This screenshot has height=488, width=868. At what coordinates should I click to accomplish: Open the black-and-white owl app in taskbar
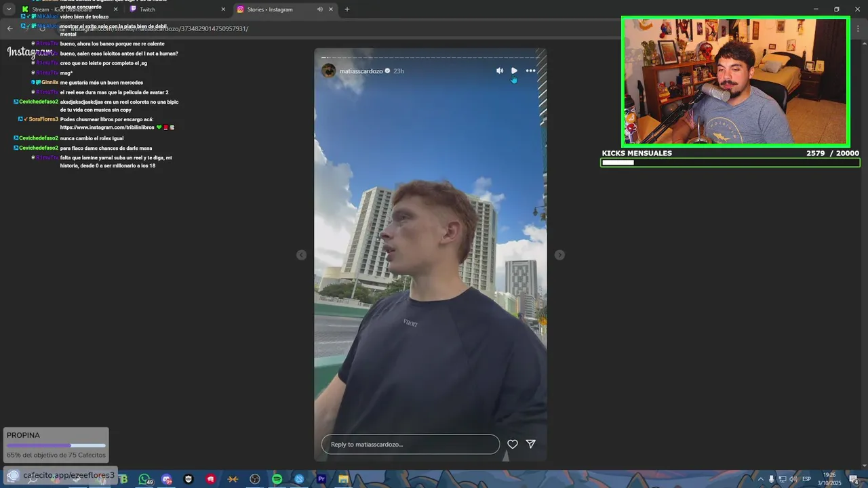(x=189, y=479)
